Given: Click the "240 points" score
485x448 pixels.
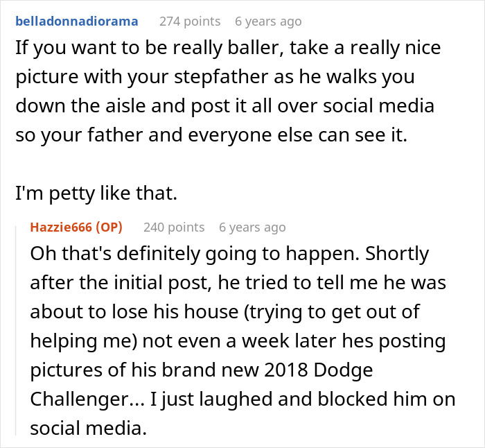Looking at the screenshot, I should coord(174,227).
